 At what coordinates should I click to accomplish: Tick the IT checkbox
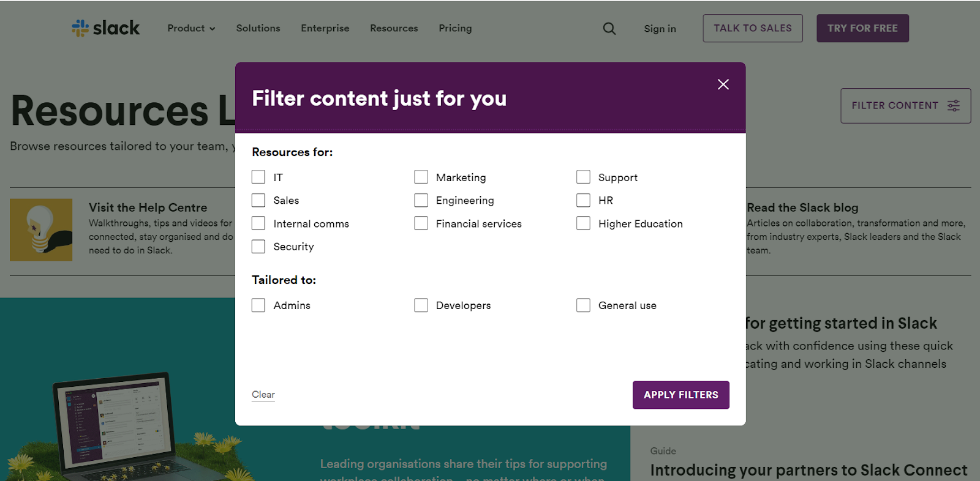coord(258,177)
